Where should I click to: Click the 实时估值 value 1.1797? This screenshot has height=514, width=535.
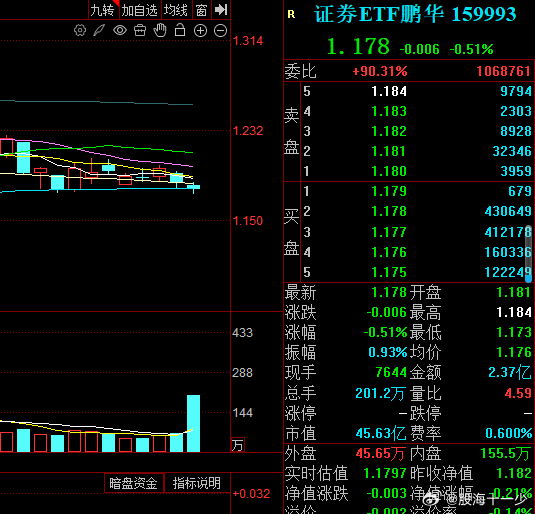pos(385,473)
